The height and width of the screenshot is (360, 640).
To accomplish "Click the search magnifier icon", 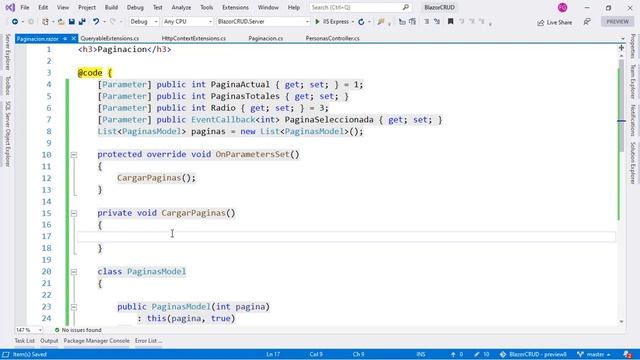I will pyautogui.click(x=405, y=7).
